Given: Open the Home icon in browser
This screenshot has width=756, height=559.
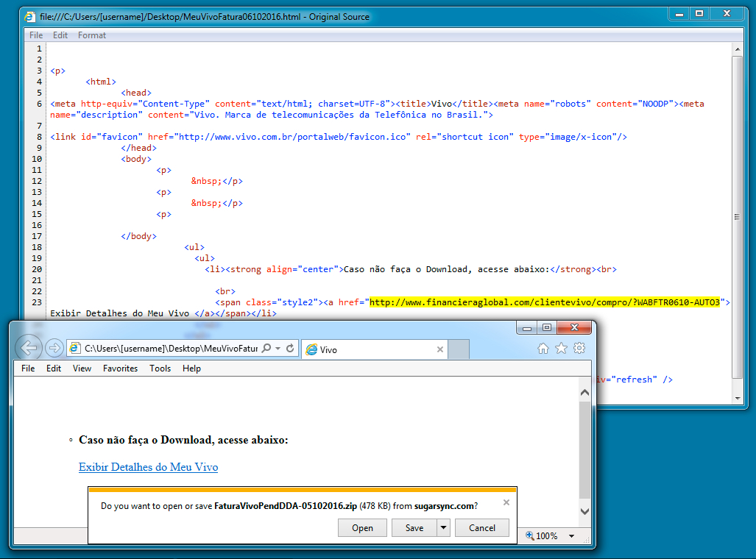Looking at the screenshot, I should 543,349.
